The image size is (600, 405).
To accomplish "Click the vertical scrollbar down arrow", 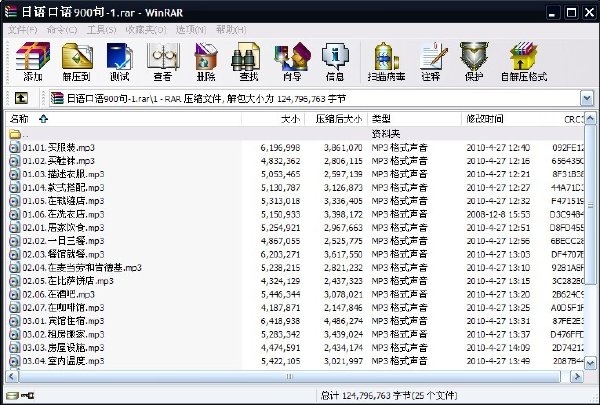I will [590, 363].
